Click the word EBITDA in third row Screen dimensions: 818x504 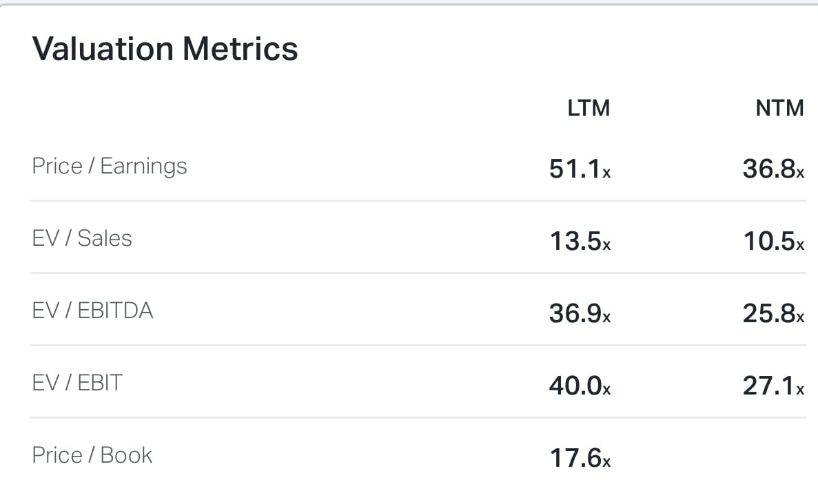click(x=115, y=311)
